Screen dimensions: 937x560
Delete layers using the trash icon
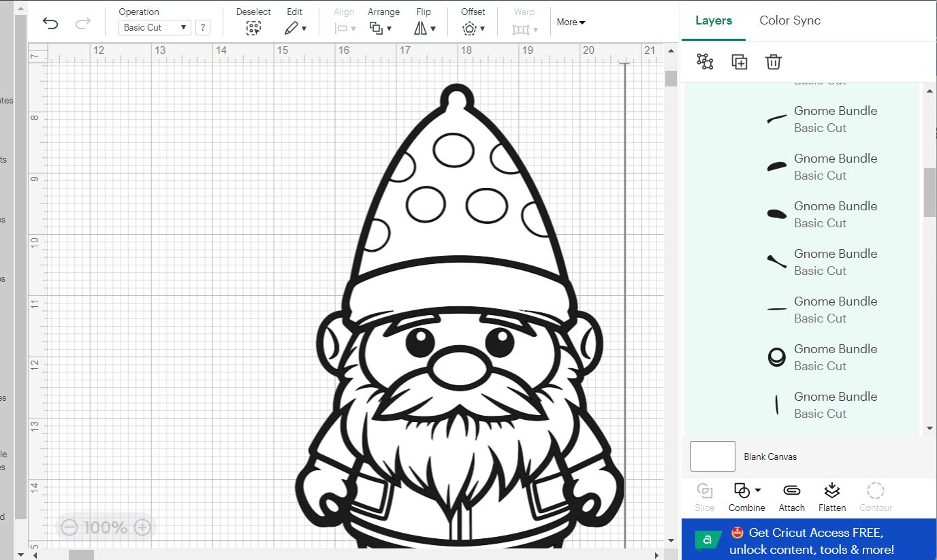[774, 61]
